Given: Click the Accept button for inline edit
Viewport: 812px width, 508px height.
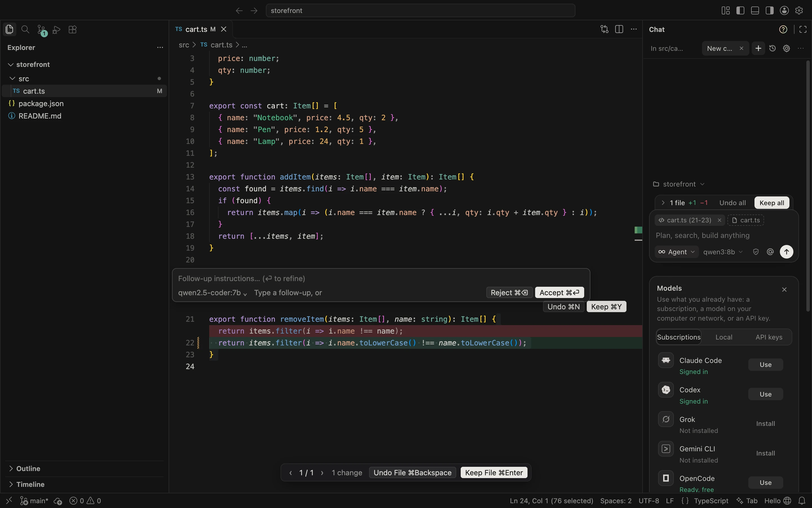Looking at the screenshot, I should (559, 292).
